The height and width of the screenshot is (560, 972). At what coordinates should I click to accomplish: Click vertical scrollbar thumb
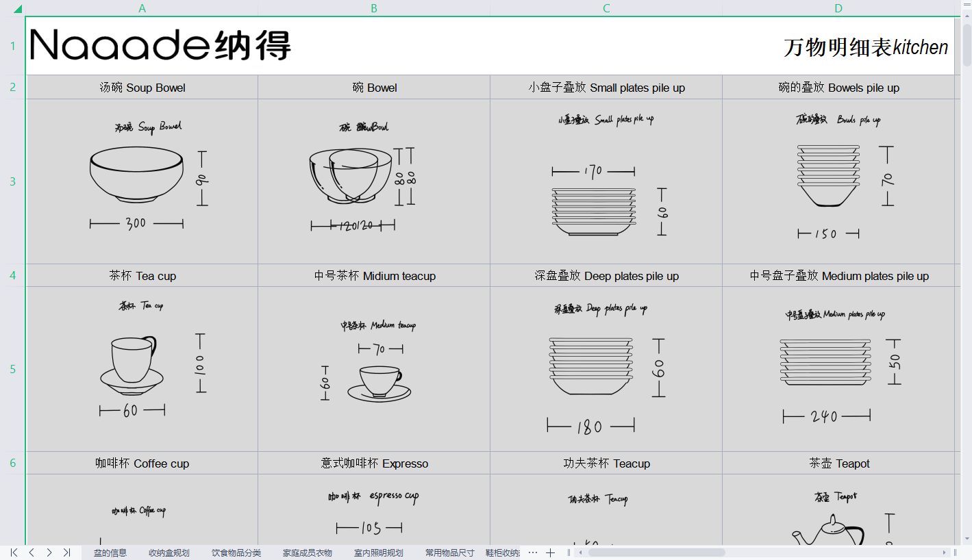(967, 44)
